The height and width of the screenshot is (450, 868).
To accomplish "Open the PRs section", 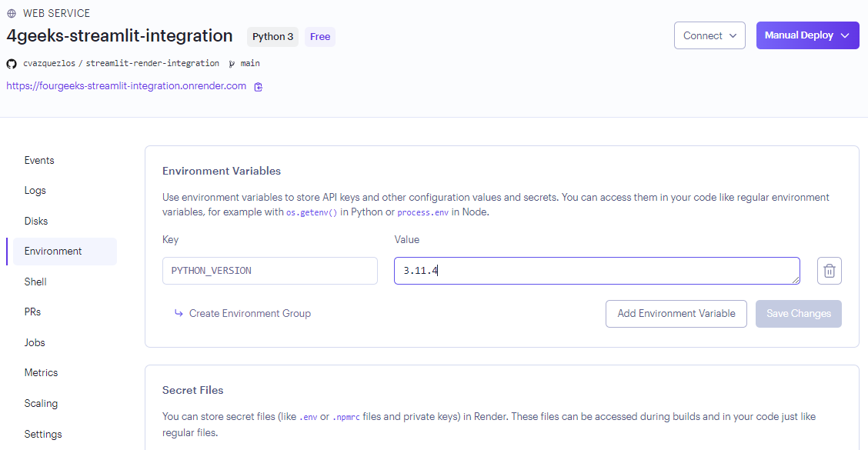I will (32, 312).
